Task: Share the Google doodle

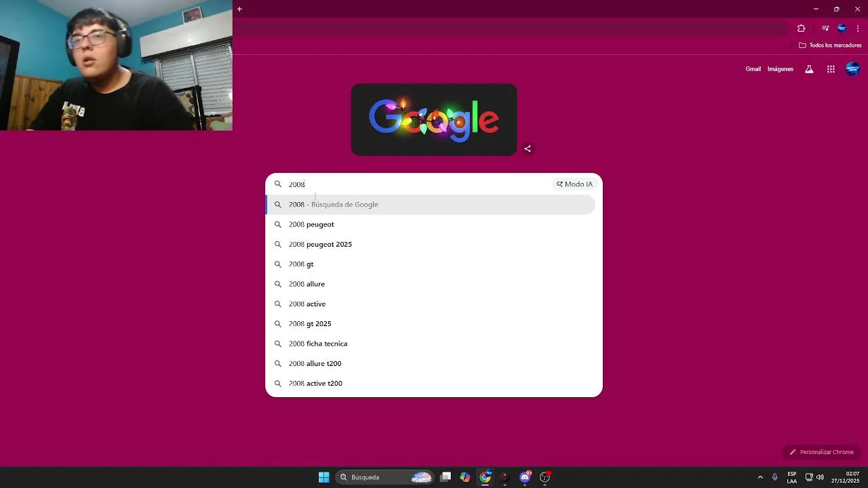Action: [x=528, y=148]
